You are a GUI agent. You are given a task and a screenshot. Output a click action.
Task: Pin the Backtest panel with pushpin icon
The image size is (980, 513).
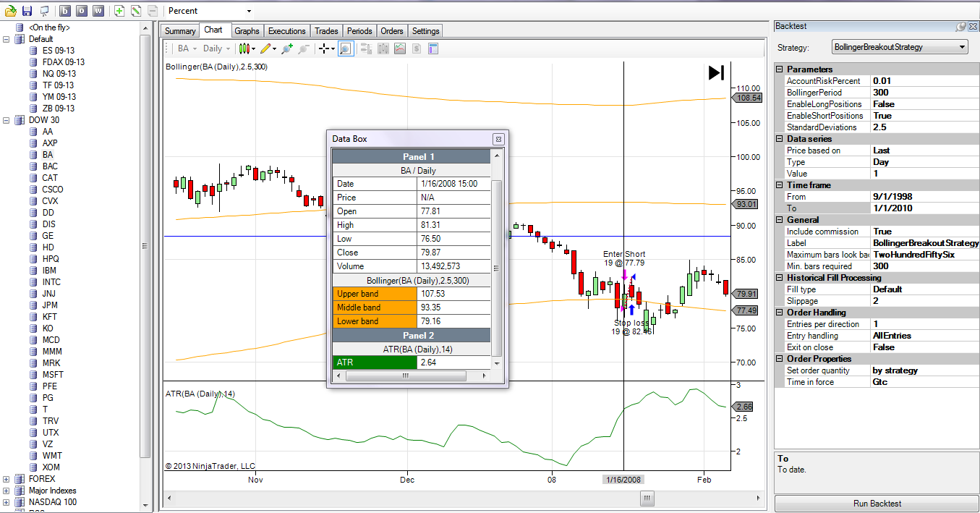[x=960, y=26]
